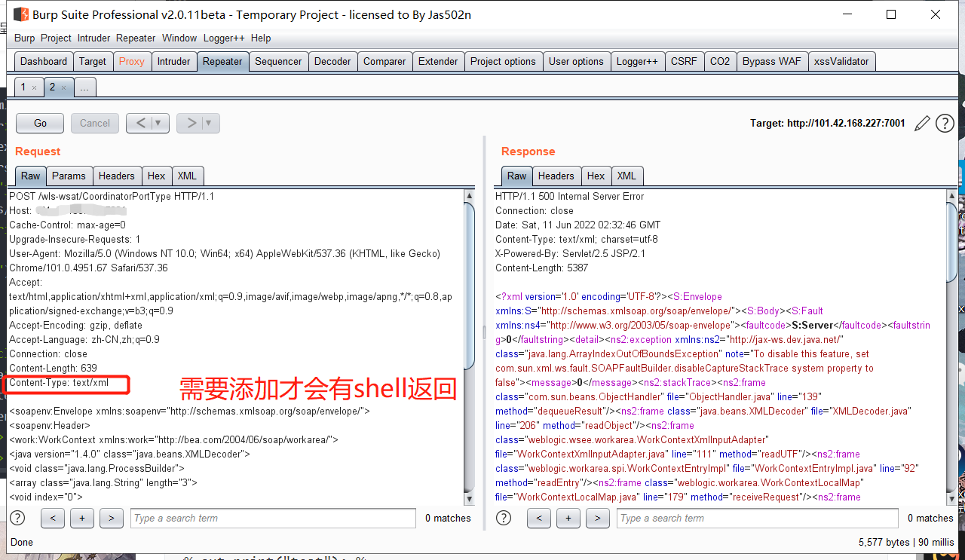This screenshot has width=965, height=560.
Task: Click the pane splitter collapse handle
Action: coord(485,332)
